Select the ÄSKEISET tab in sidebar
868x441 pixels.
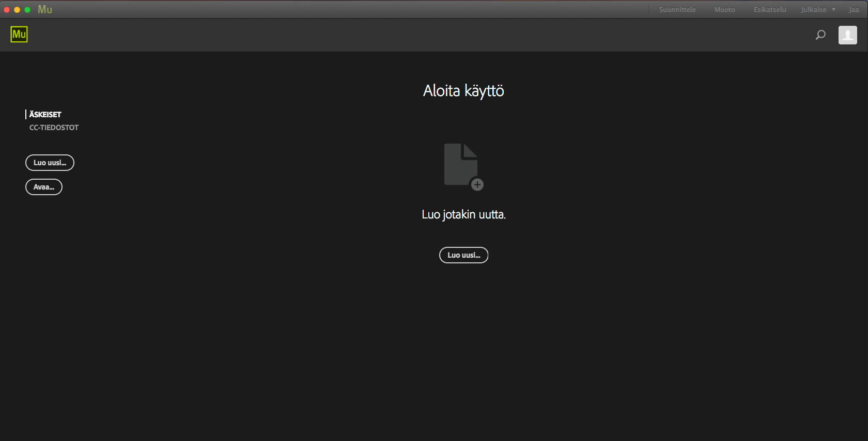point(45,115)
